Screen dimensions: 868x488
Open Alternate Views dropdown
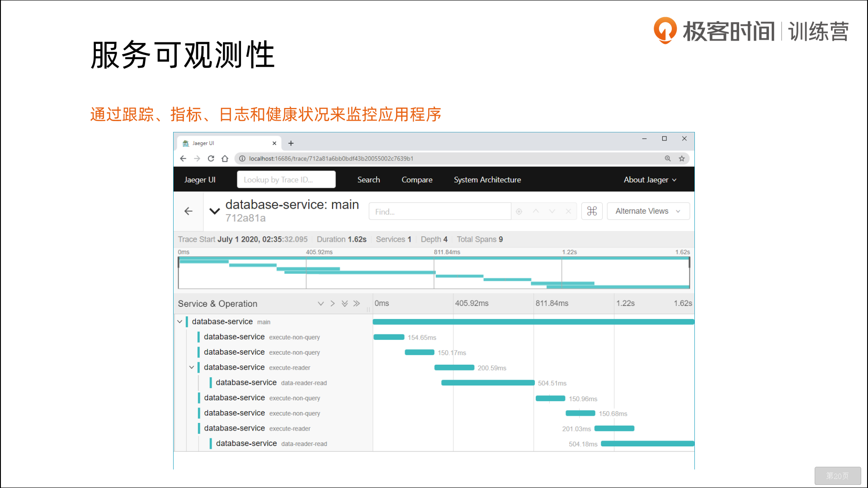coord(648,211)
